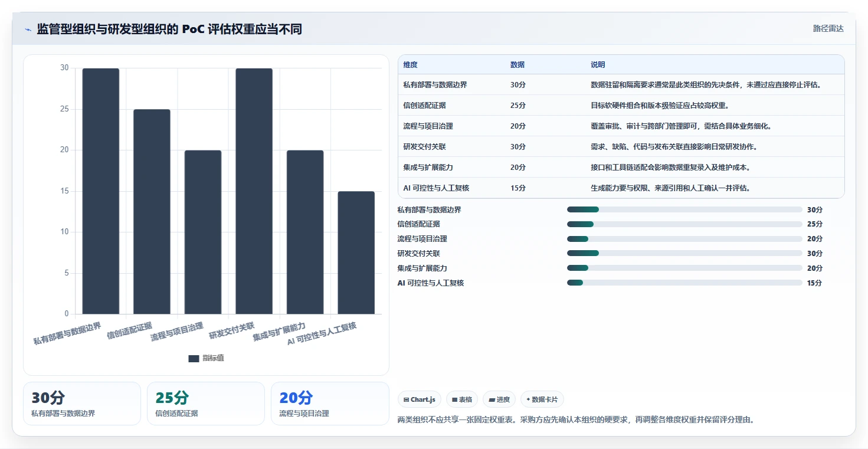868x449 pixels.
Task: Click the 集成与扩展能力 progress bar
Action: 684,268
